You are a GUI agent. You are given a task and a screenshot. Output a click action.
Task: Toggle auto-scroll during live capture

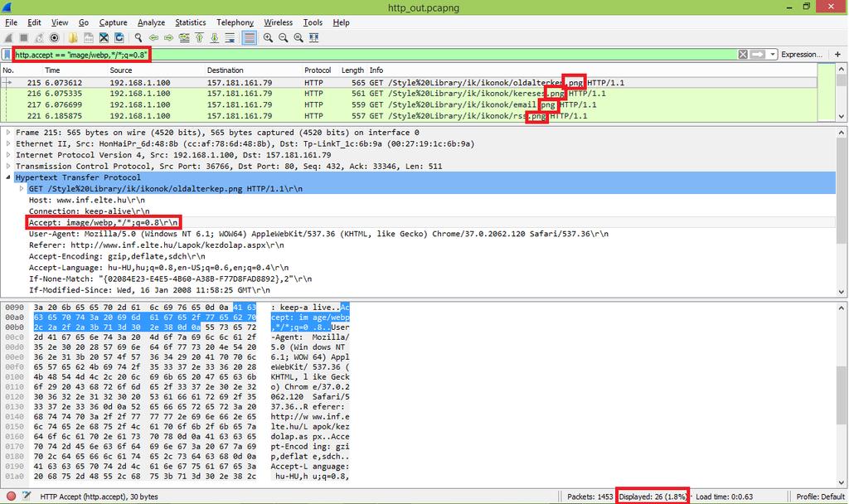coord(230,38)
